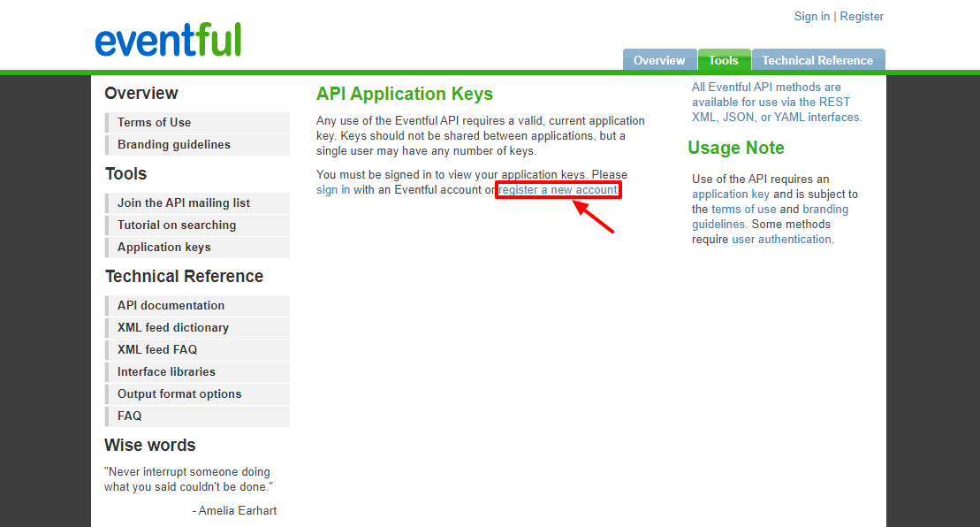Go to Application keys in sidebar
Screen dimensions: 980x527
point(197,247)
